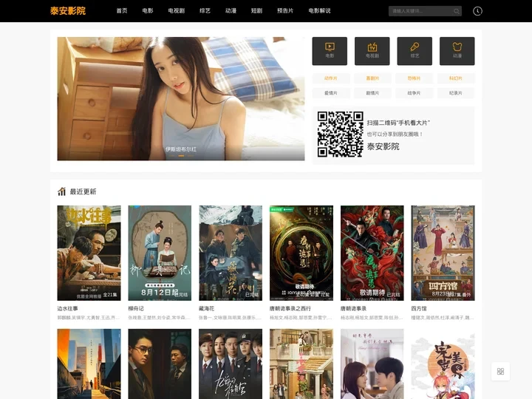This screenshot has width=532, height=399.
Task: Open the 柳舟记 poster
Action: click(160, 253)
